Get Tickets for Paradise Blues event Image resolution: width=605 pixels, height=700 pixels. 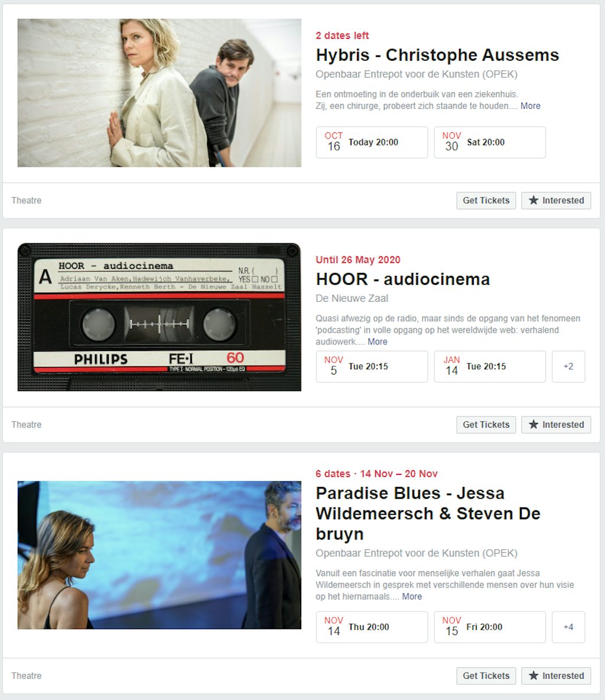click(x=486, y=676)
